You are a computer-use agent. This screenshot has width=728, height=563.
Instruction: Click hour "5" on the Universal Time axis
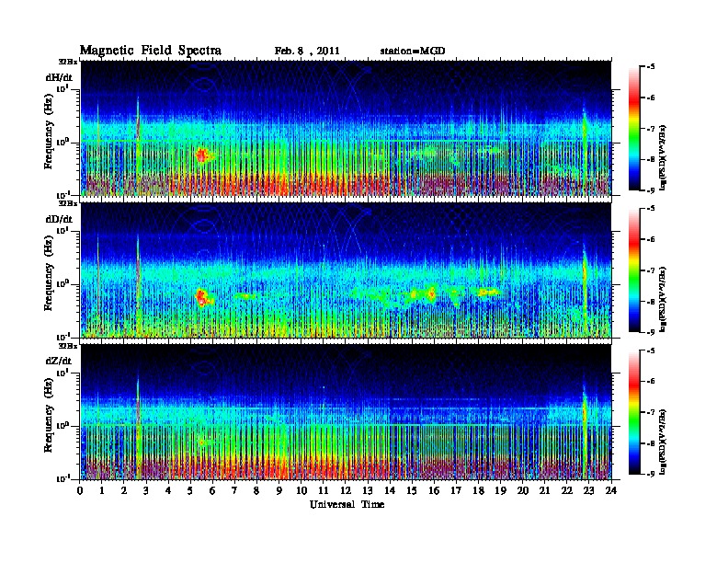(190, 490)
